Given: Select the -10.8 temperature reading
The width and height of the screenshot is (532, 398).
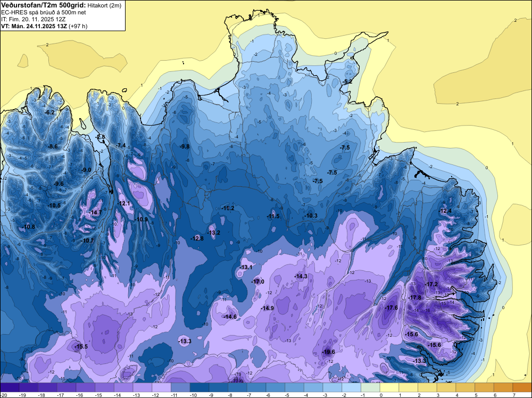Looking at the screenshot, I should point(28,227).
